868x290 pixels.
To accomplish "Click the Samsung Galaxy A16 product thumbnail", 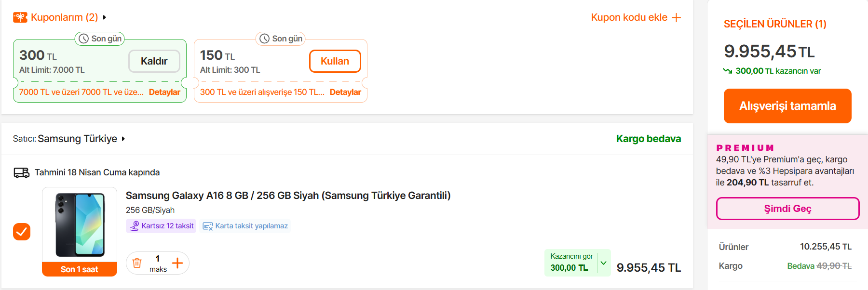I will (x=80, y=225).
